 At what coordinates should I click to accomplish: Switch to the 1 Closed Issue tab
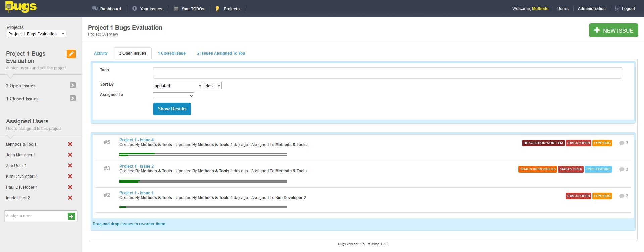pyautogui.click(x=171, y=53)
